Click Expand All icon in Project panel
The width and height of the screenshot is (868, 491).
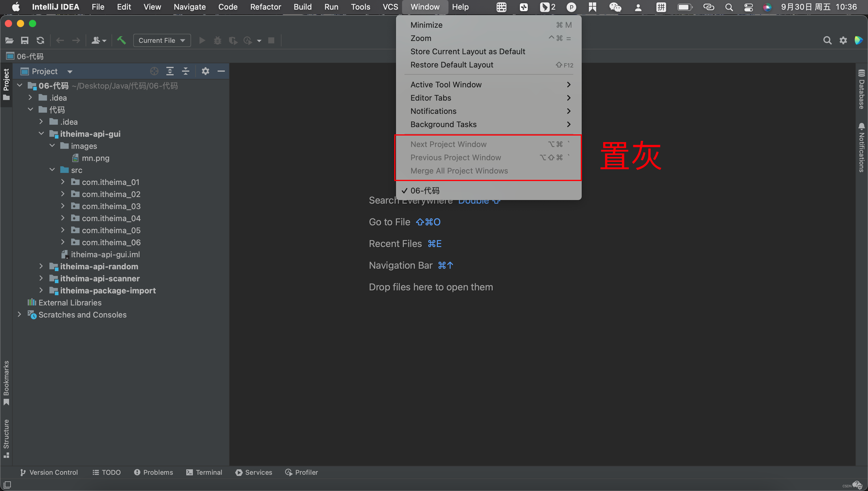[x=170, y=71]
